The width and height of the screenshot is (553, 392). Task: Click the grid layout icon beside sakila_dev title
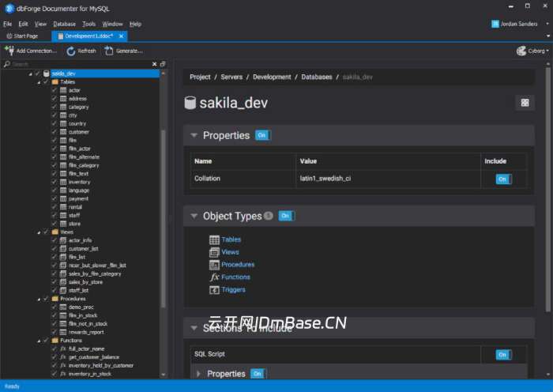(525, 103)
